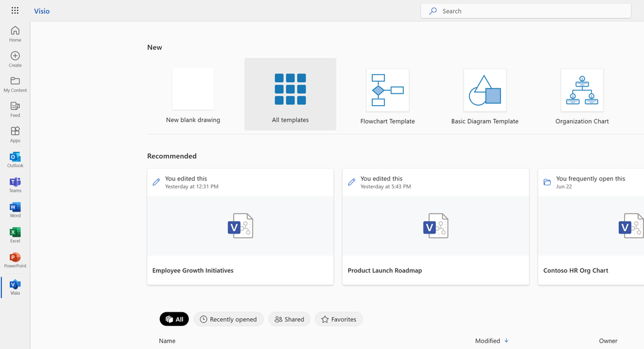Screen dimensions: 644x349
Task: Click Visio file icon for Employee Growth Initiatives
Action: [240, 226]
